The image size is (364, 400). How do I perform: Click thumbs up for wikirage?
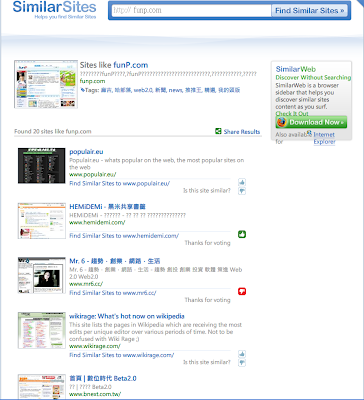(242, 354)
